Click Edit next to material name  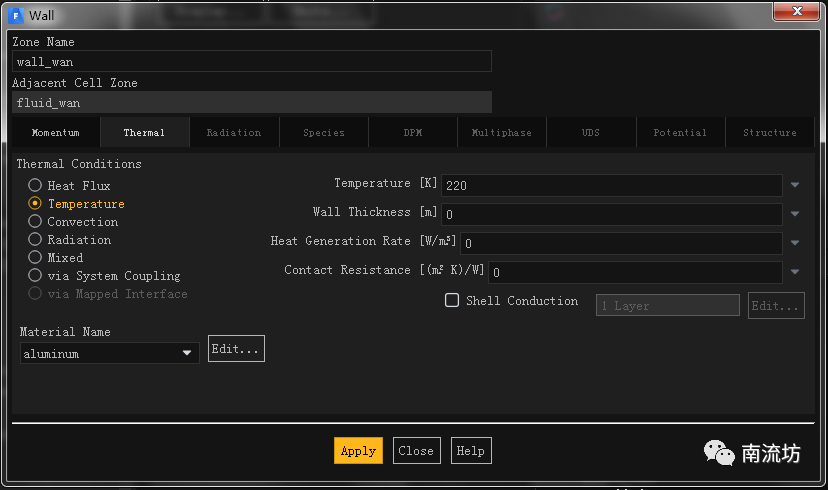236,349
